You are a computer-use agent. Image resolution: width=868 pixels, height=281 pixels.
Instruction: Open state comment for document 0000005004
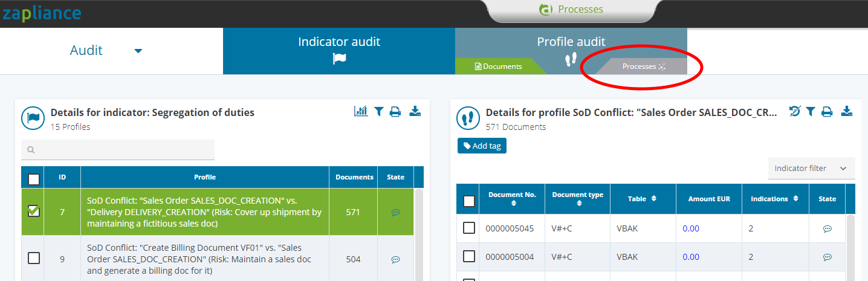point(828,257)
